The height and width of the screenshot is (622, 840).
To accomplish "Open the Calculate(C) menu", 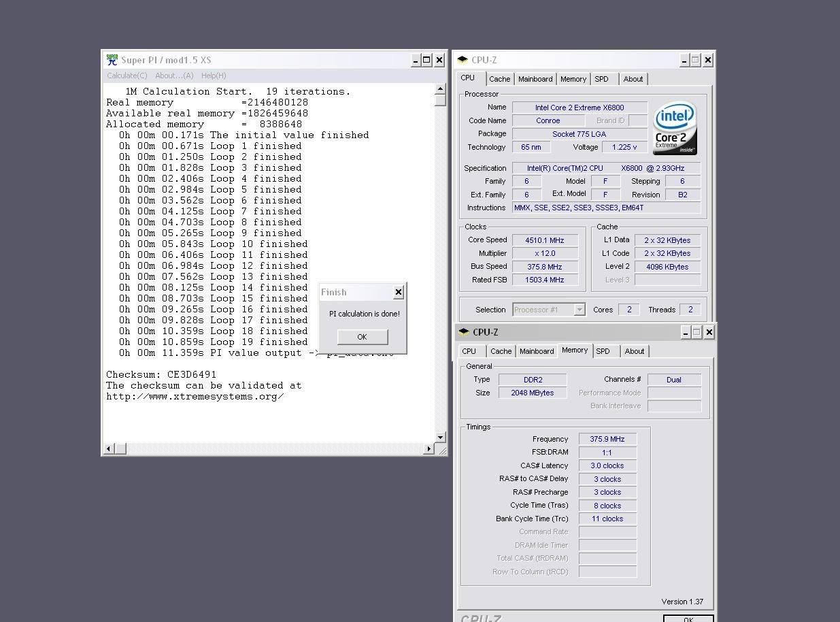I will (x=127, y=76).
